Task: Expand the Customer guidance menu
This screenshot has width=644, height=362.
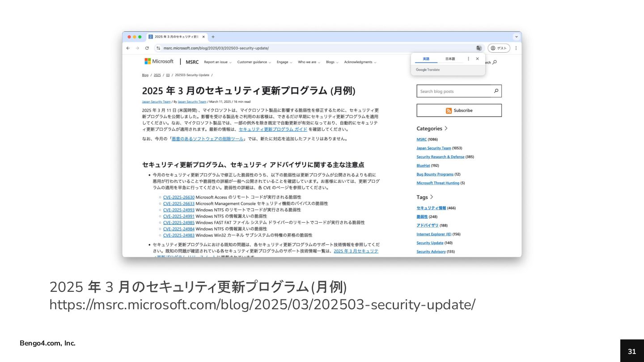Action: click(254, 62)
